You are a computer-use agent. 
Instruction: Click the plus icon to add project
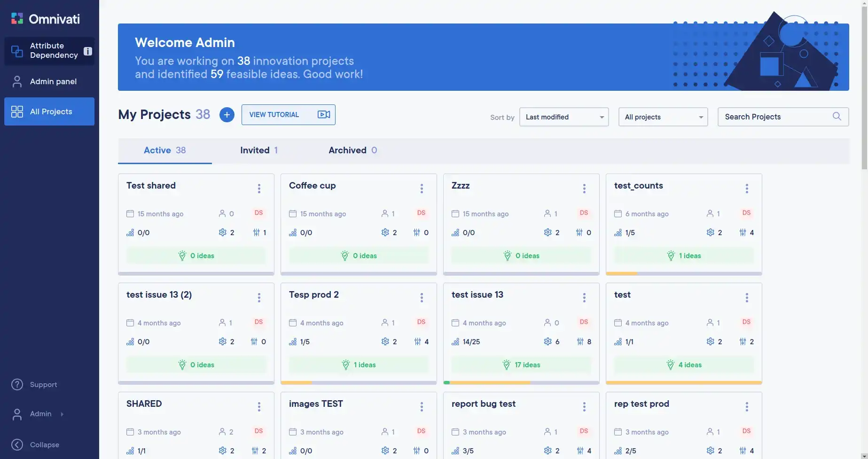pos(227,115)
